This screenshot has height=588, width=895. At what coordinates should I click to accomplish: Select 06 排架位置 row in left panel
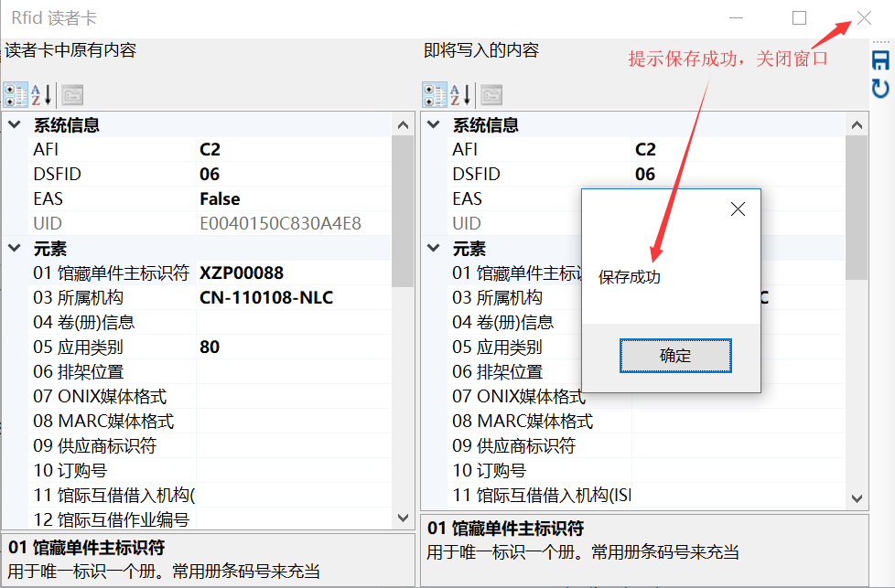[x=210, y=372]
